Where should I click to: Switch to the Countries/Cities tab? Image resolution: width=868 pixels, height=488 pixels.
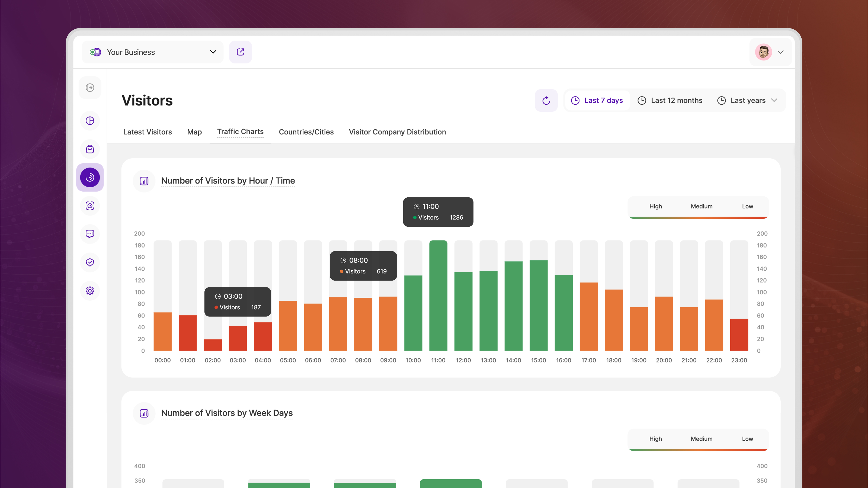306,132
